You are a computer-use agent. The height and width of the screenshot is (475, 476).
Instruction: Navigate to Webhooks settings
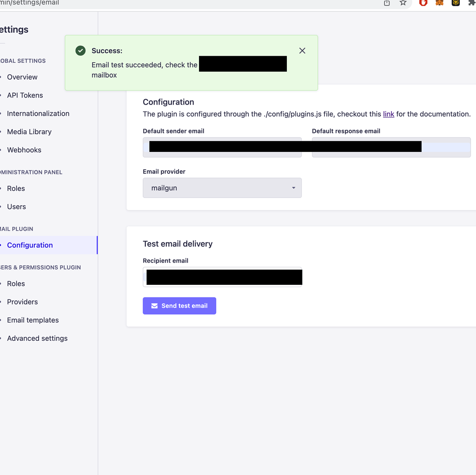pos(24,150)
